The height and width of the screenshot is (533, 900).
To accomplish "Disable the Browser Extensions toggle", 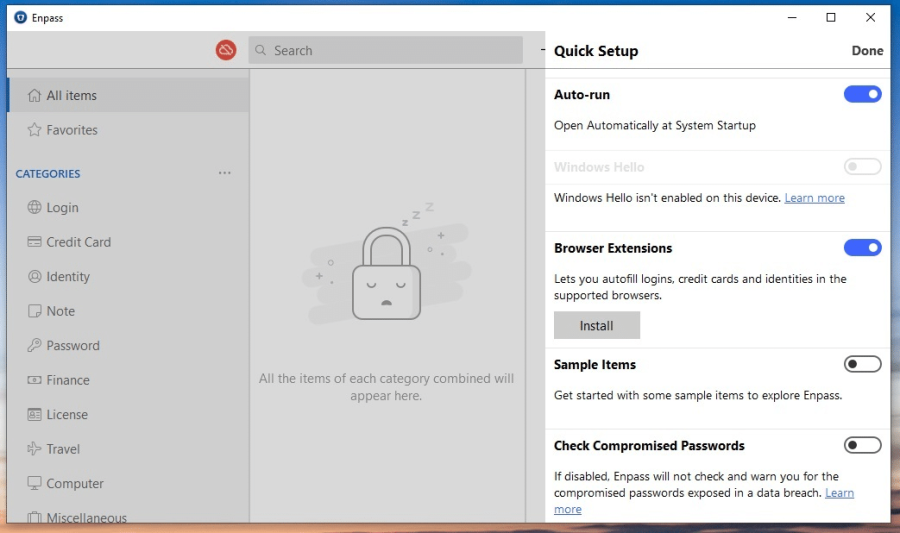I will coord(862,248).
